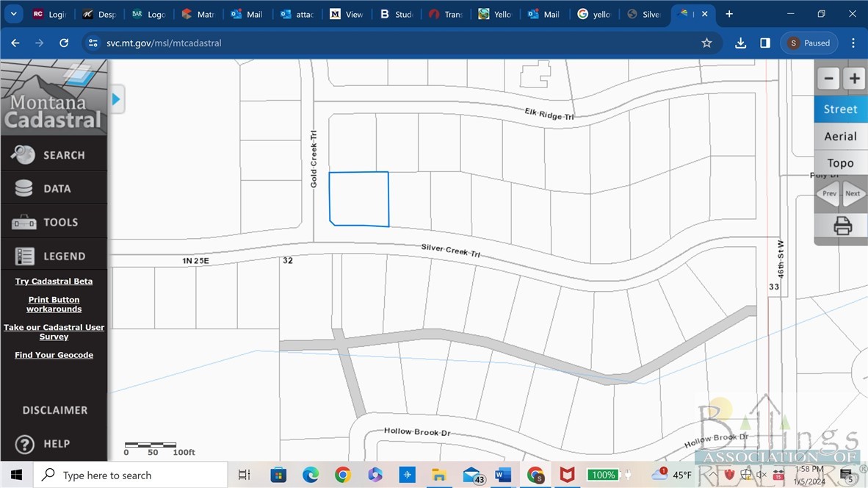Click the Try Cadastral Beta link

54,281
